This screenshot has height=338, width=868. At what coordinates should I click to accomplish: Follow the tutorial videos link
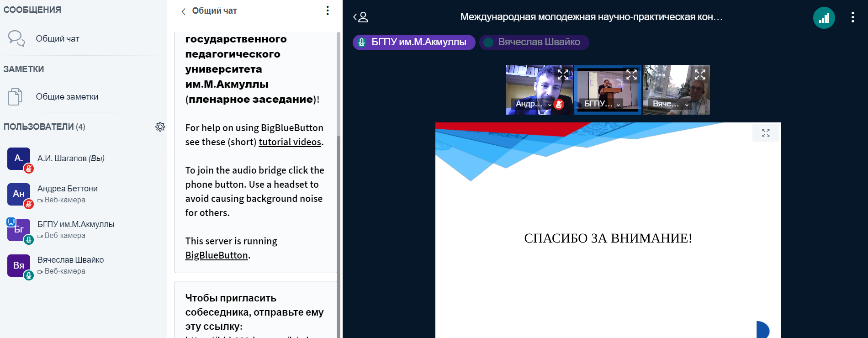point(290,142)
